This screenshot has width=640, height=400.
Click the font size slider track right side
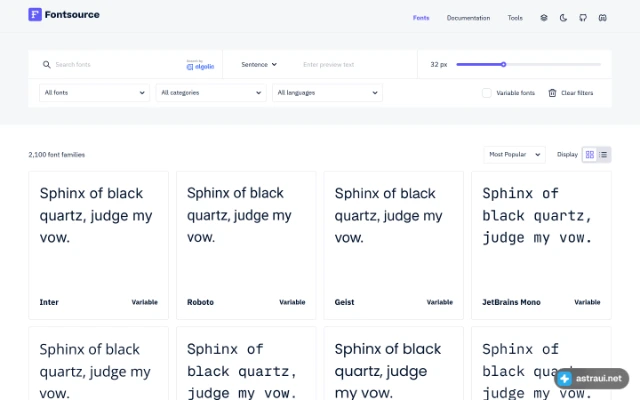click(553, 64)
